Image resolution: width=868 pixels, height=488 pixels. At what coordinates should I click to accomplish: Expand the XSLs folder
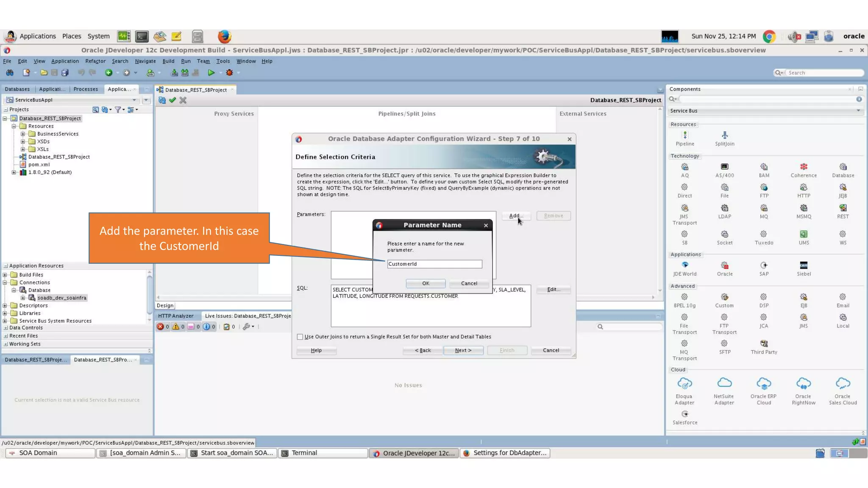[23, 149]
